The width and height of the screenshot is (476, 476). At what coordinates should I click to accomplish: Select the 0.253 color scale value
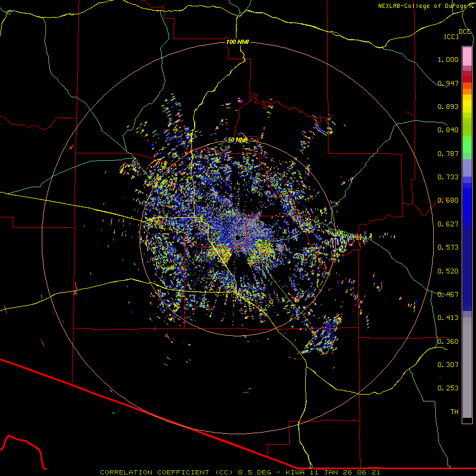click(448, 388)
